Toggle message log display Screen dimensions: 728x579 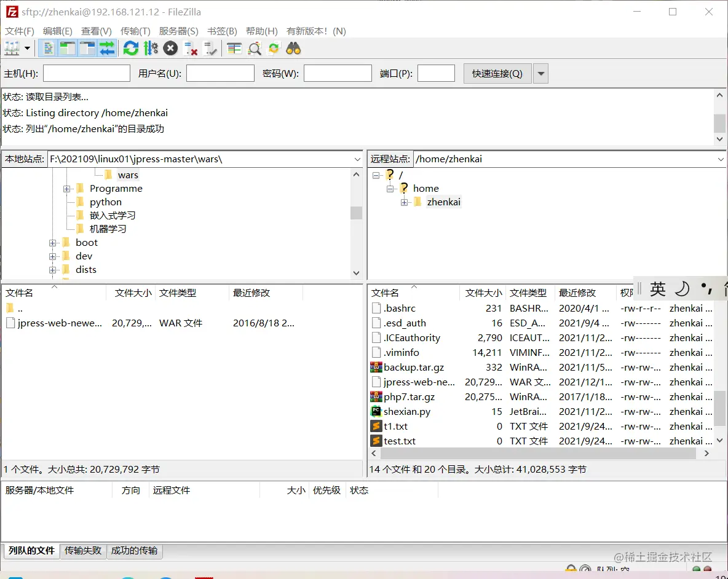point(49,48)
